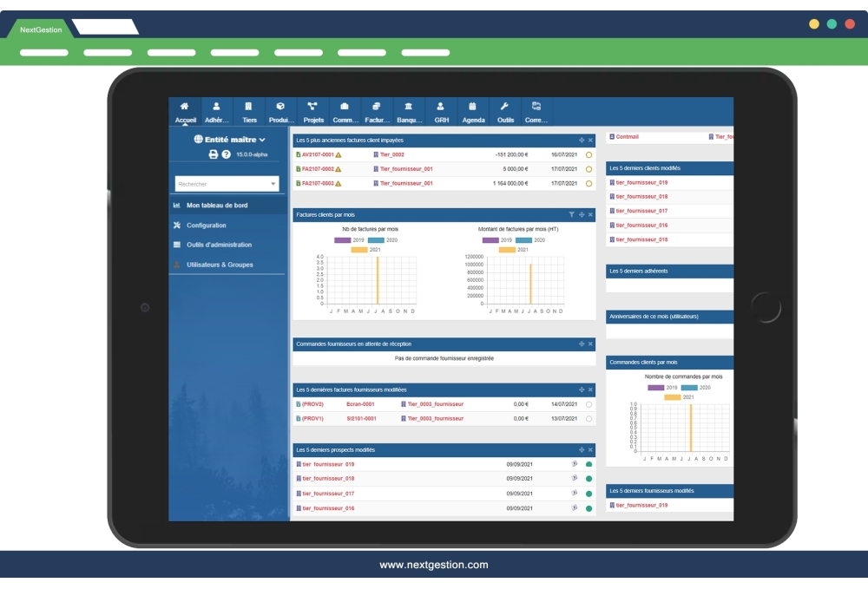Click filter icon in Factures clients par mois
This screenshot has height=589, width=868.
(x=571, y=214)
